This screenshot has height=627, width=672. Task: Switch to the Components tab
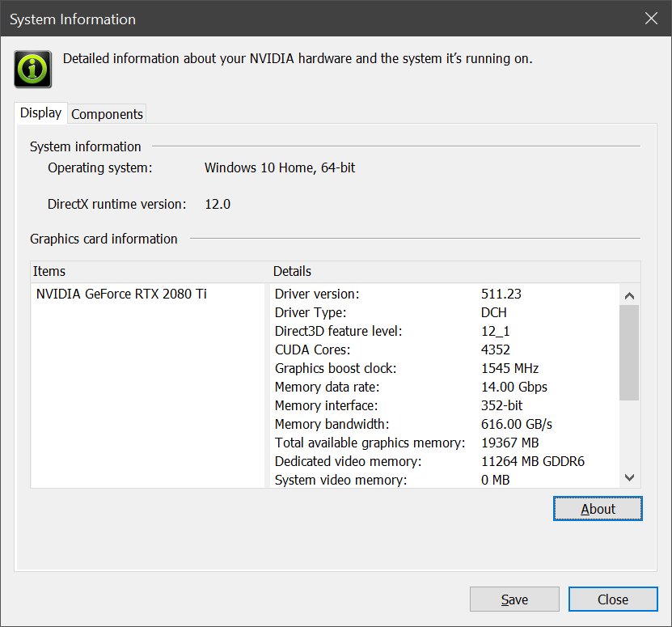point(107,113)
